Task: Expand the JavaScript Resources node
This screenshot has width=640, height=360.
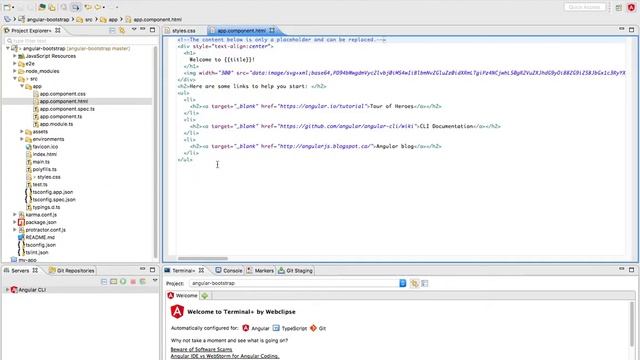Action: [x=15, y=56]
